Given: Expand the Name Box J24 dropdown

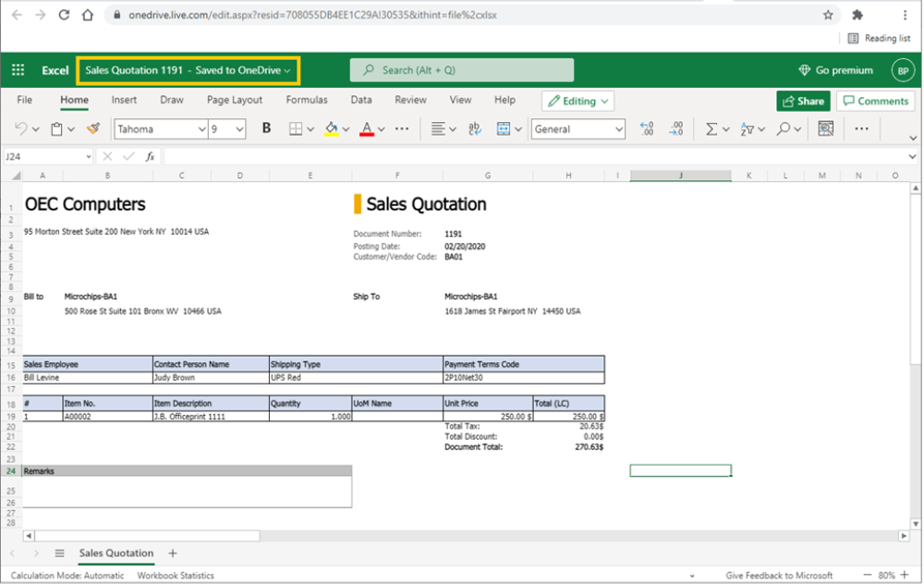Looking at the screenshot, I should click(89, 156).
